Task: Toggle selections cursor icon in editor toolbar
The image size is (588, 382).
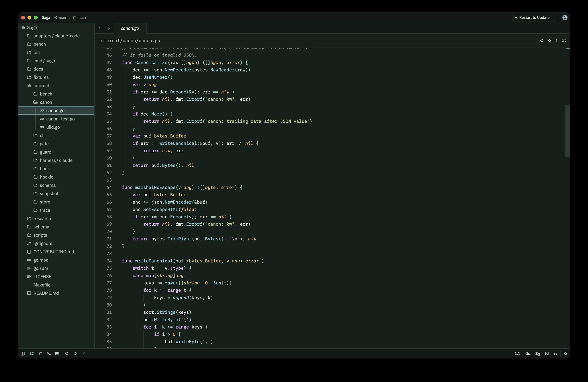Action: pyautogui.click(x=557, y=40)
